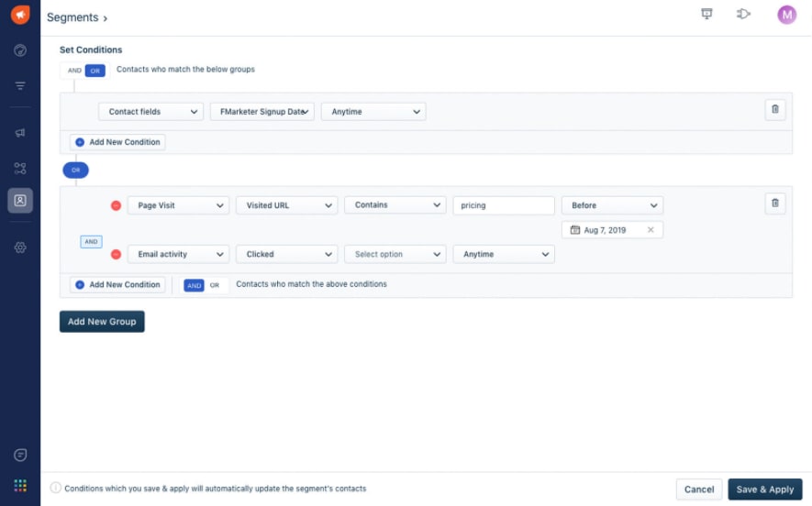Click the blue OR connector between groups
This screenshot has width=812, height=506.
tap(75, 170)
